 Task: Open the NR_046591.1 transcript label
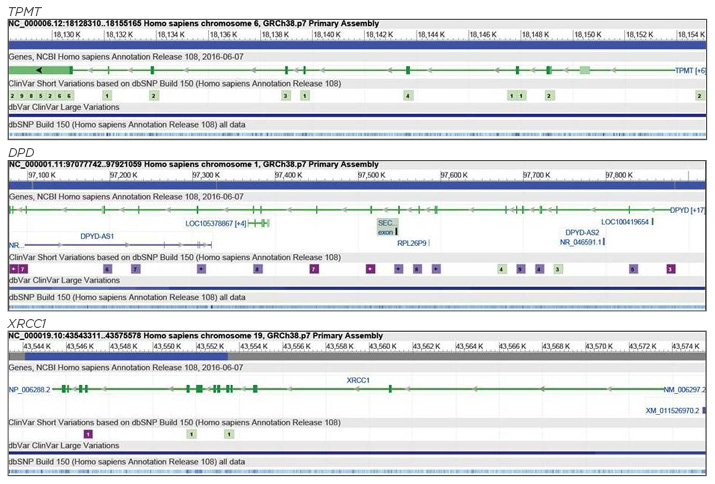click(x=580, y=242)
